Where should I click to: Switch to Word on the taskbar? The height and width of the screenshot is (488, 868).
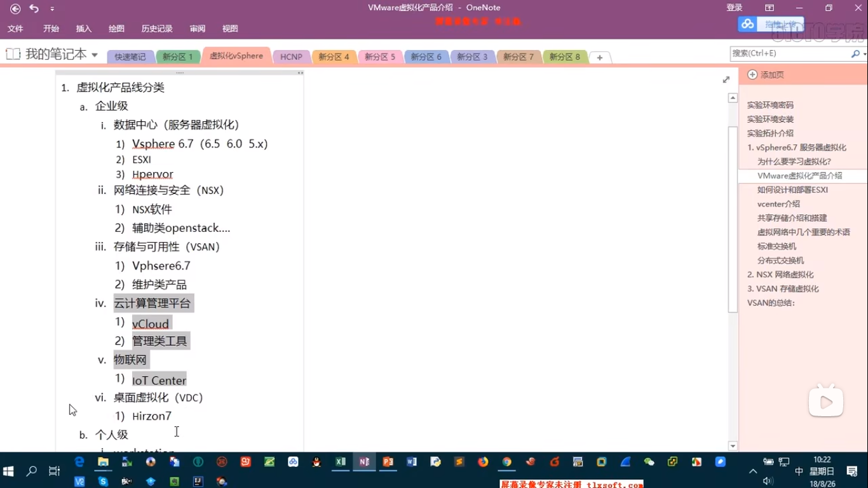tap(411, 462)
